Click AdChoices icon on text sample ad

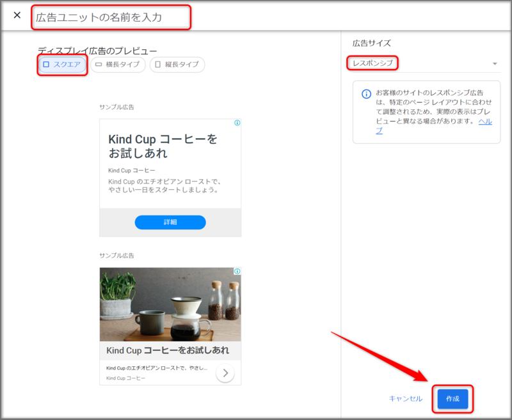click(237, 123)
